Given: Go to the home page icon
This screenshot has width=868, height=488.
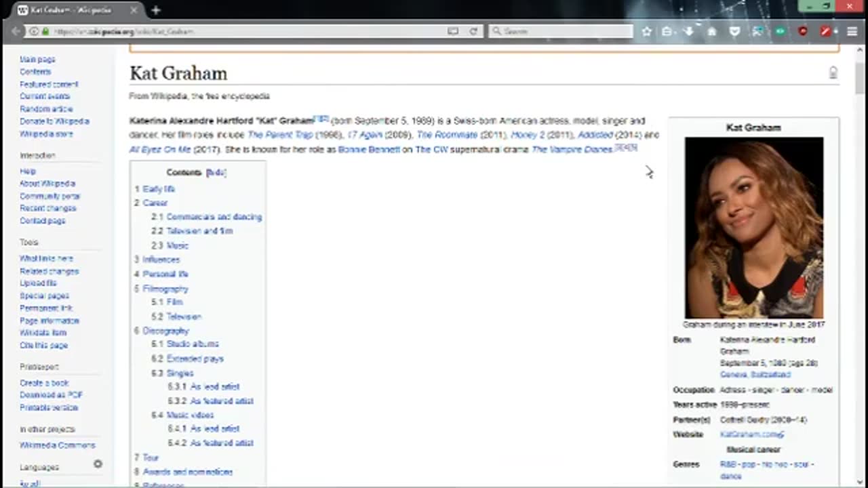Looking at the screenshot, I should click(711, 31).
